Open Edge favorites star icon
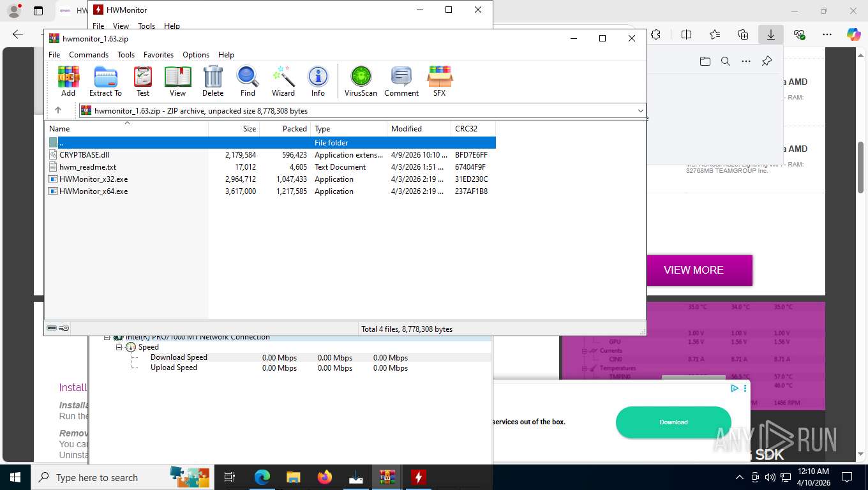 (x=715, y=34)
